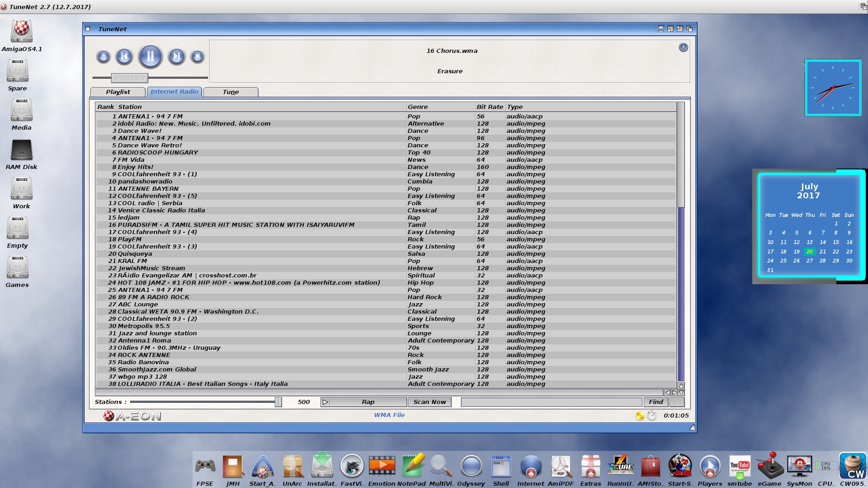The width and height of the screenshot is (868, 488).
Task: Select station 'ROCK ANTENNE'
Action: click(386, 355)
